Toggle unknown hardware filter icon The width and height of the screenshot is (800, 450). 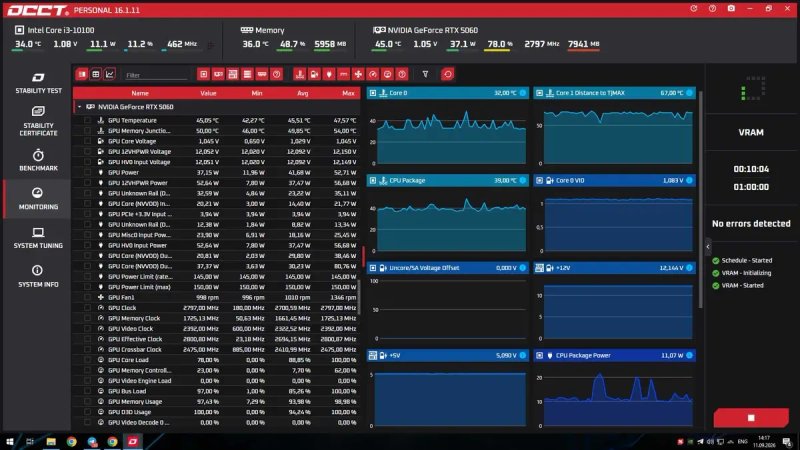[x=277, y=74]
